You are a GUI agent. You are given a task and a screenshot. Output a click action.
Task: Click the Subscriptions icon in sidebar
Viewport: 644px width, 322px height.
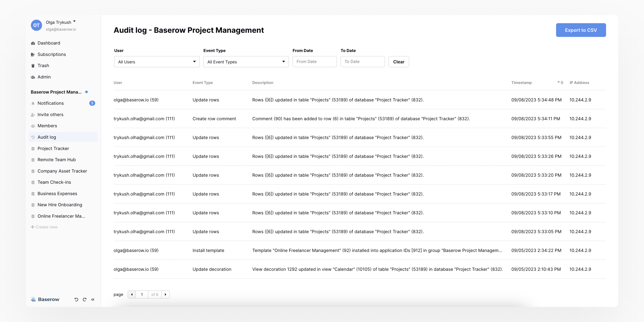[33, 55]
